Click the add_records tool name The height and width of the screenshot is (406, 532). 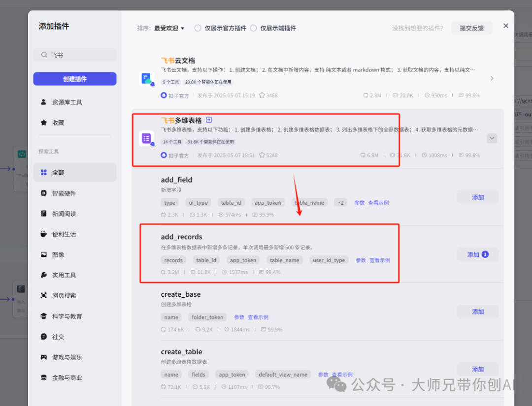[x=181, y=237]
